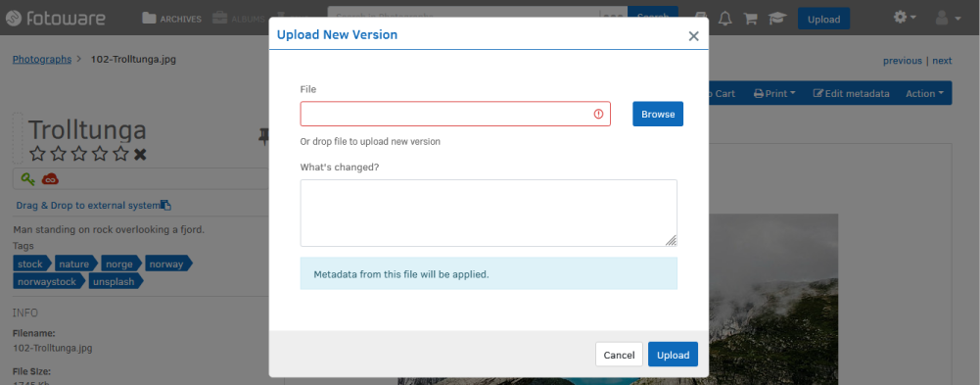Screen dimensions: 980x385
Task: Click the green key icon
Action: (x=27, y=179)
